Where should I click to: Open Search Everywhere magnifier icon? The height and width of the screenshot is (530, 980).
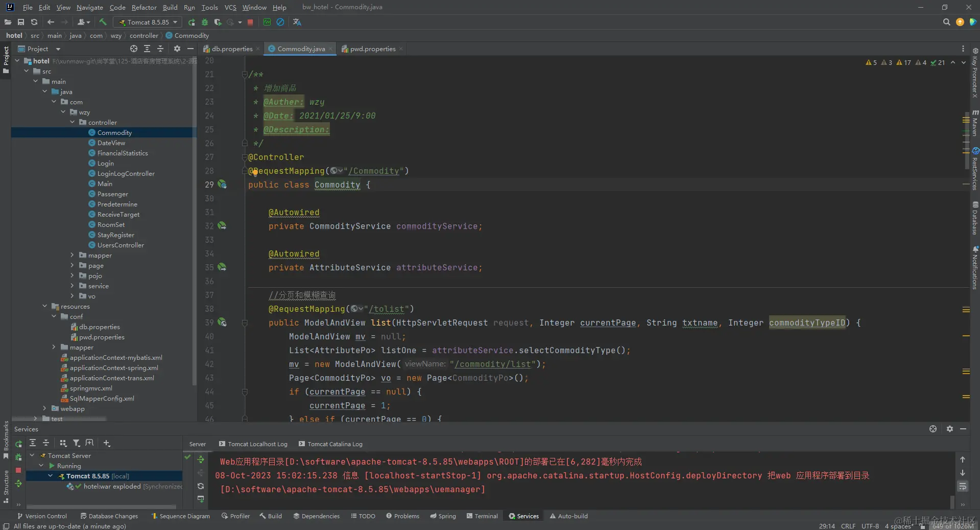(x=946, y=22)
